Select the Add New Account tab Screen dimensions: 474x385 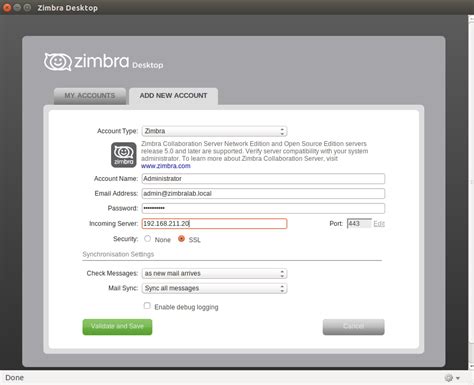(x=173, y=96)
